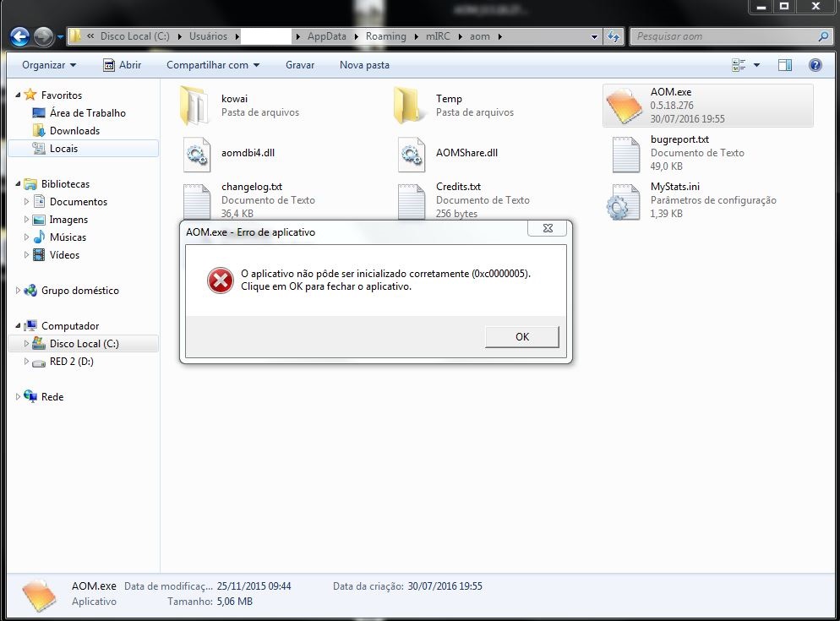Open dropdown arrow after mIRC breadcrumb
Viewport: 840px width, 621px height.
(x=460, y=36)
